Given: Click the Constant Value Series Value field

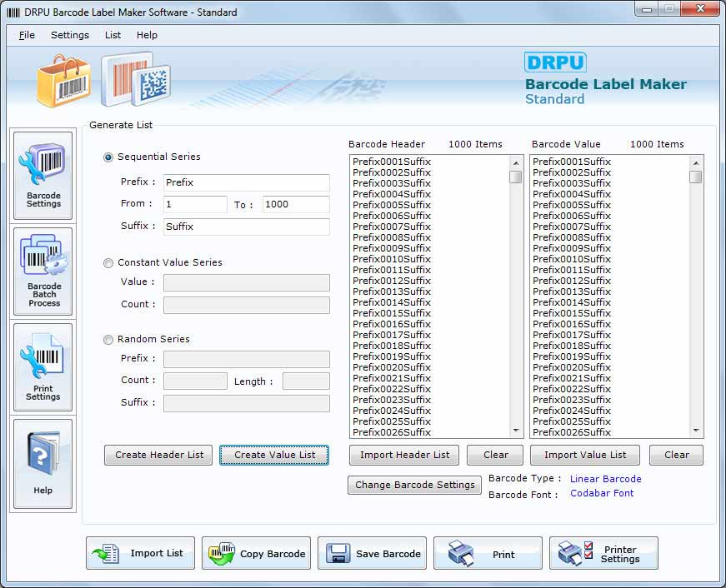Looking at the screenshot, I should [247, 282].
